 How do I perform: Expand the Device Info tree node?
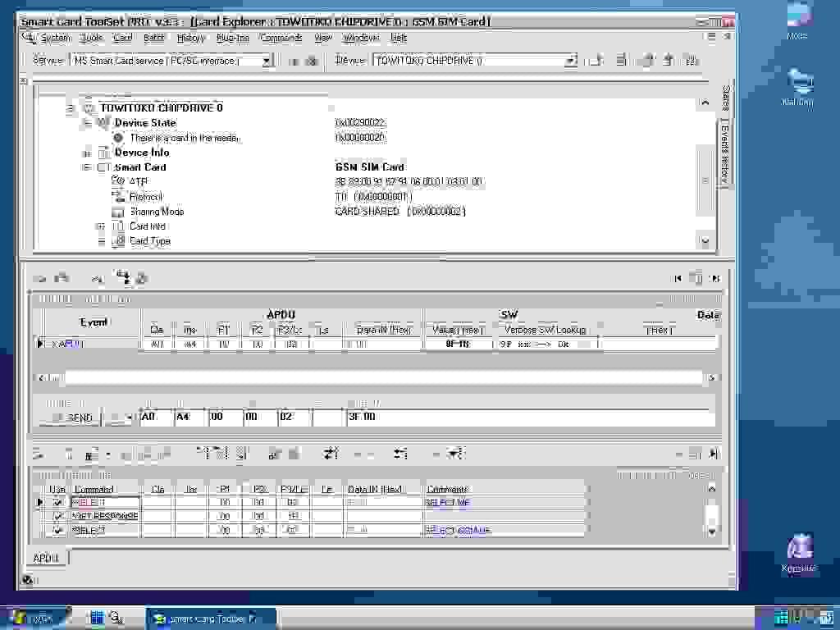87,152
